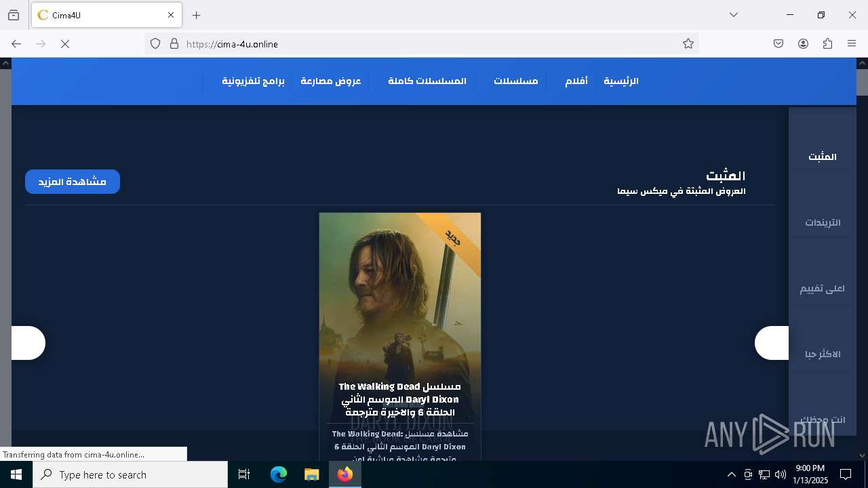This screenshot has width=868, height=488.
Task: Open Save to Pocket
Action: (778, 44)
